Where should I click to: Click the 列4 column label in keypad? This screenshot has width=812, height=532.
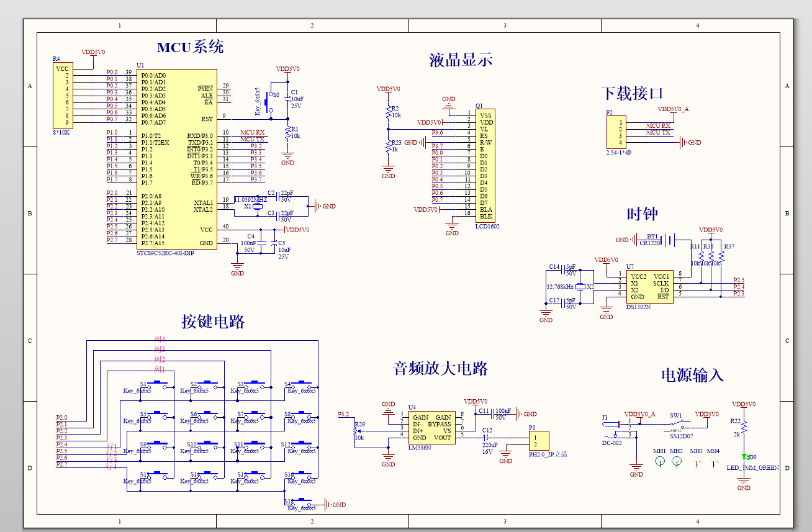[160, 339]
